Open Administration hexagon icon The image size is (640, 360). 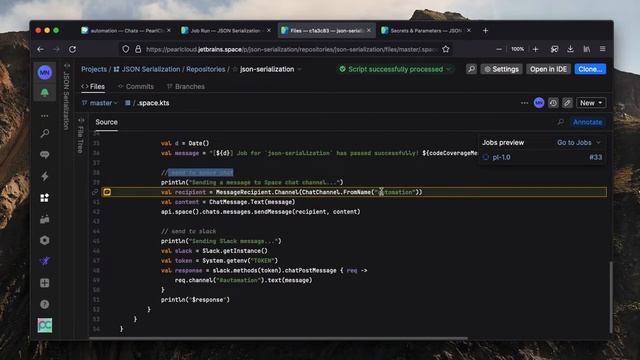pos(44,240)
